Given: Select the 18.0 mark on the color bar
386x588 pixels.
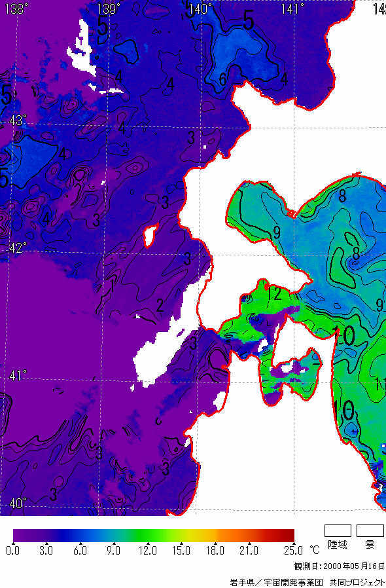Looking at the screenshot, I should coord(215,551).
